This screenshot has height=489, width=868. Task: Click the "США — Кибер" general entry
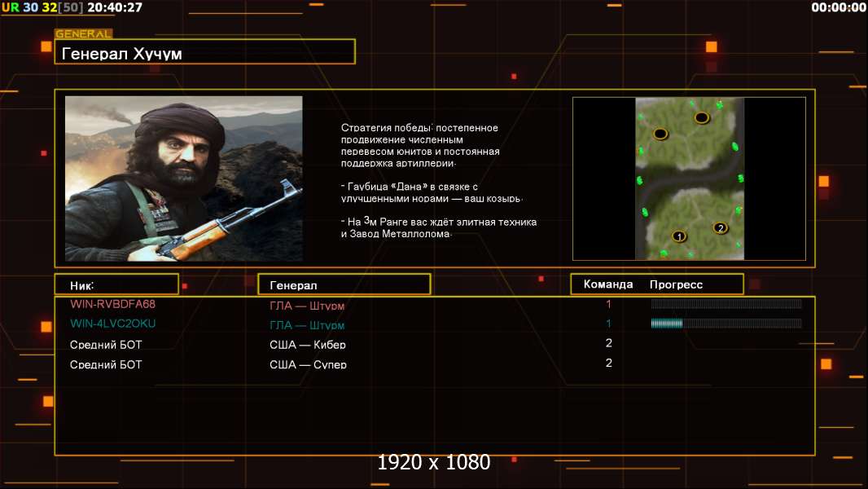(307, 345)
